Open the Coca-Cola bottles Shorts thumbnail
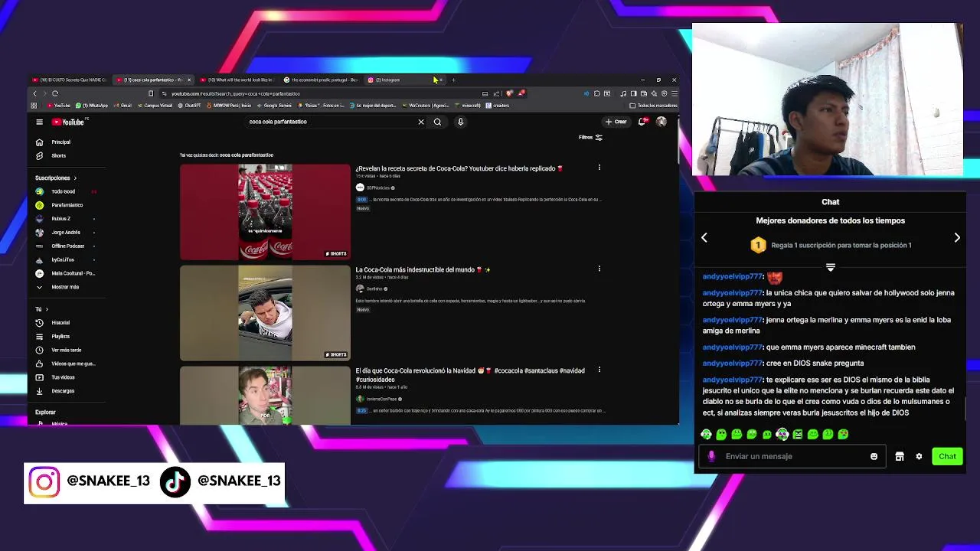980x551 pixels. pyautogui.click(x=265, y=212)
